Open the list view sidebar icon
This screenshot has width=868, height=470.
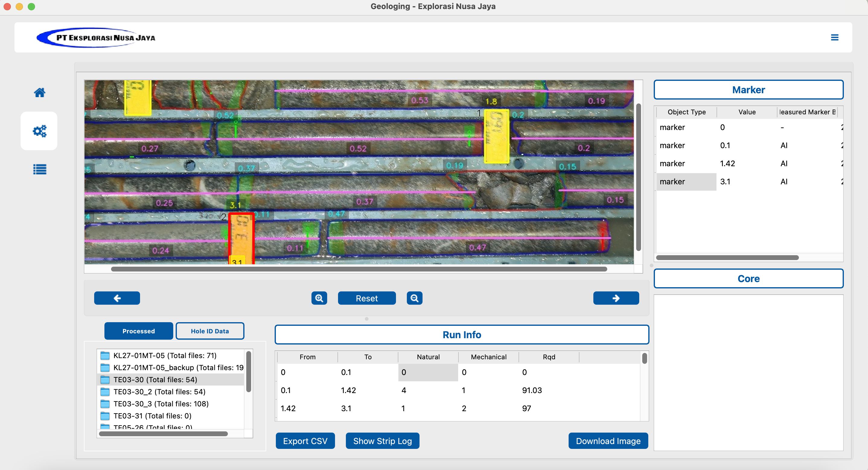[x=40, y=169]
